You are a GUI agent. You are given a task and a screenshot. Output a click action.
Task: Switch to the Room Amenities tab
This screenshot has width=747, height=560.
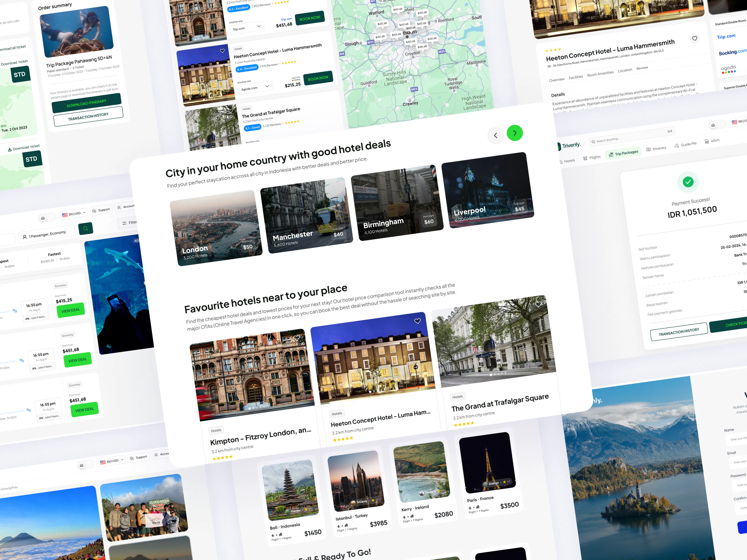coord(600,74)
